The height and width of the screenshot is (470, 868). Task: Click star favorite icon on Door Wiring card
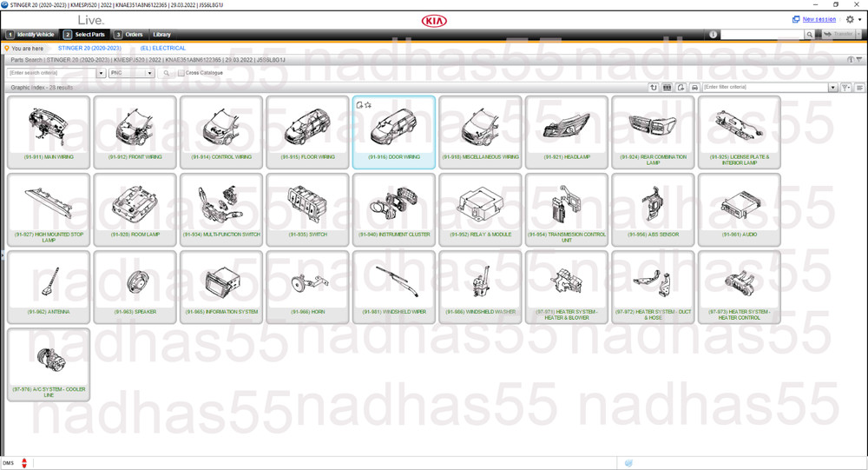coord(368,105)
